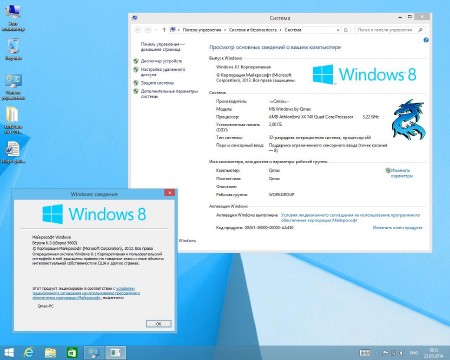The height and width of the screenshot is (360, 450).
Task: Refresh the System window address bar
Action: tap(346, 30)
